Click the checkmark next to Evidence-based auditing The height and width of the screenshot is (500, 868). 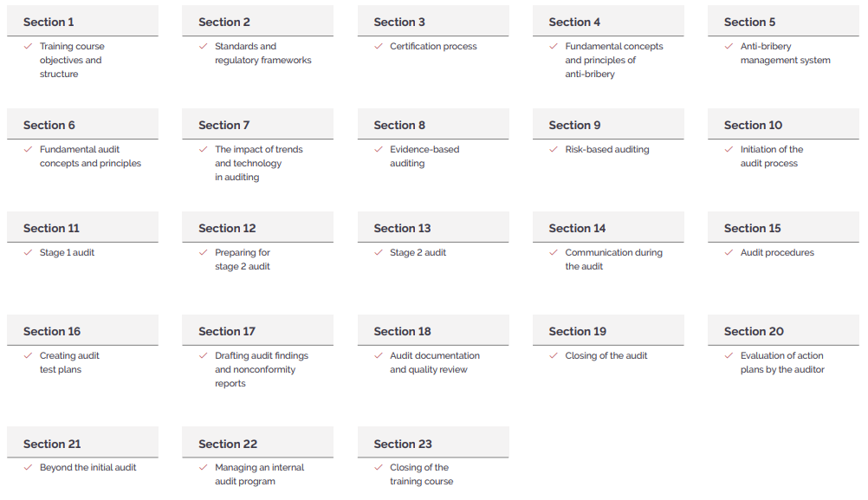(x=378, y=150)
